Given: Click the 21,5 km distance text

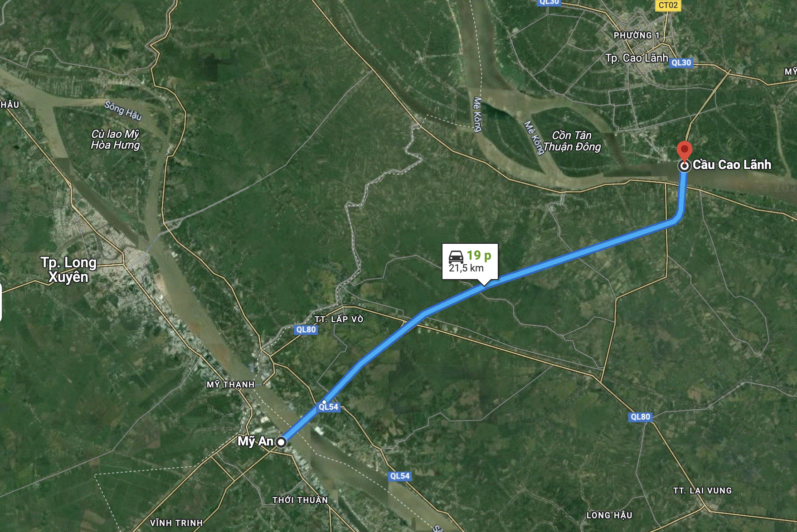Looking at the screenshot, I should tap(466, 268).
